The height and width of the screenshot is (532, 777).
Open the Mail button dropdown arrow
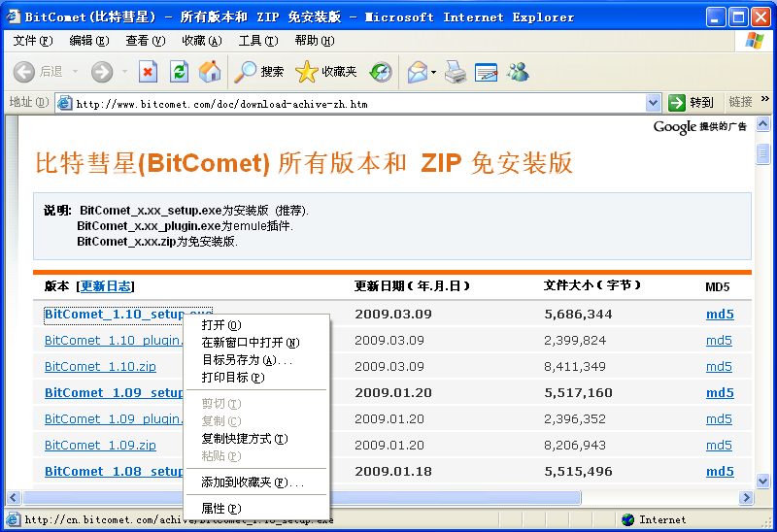433,72
